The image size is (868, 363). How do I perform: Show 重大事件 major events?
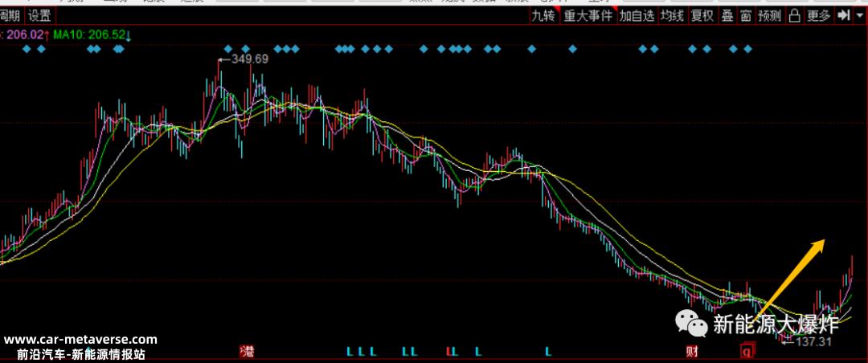(588, 16)
